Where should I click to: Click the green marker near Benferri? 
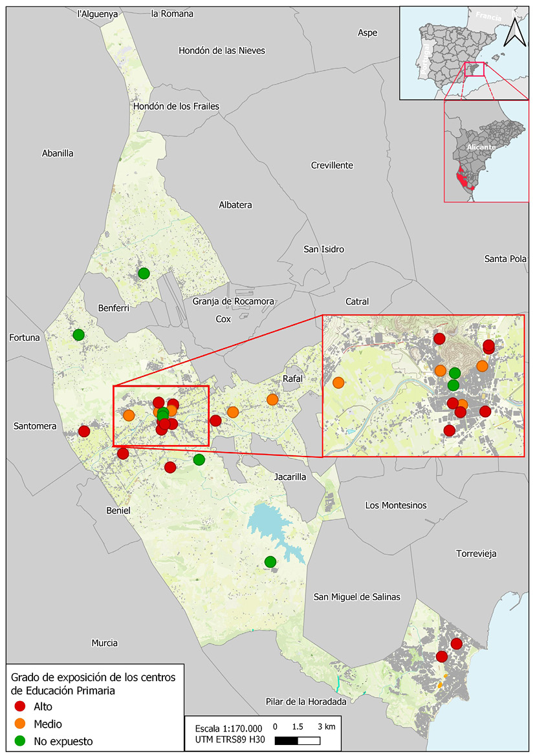(144, 273)
